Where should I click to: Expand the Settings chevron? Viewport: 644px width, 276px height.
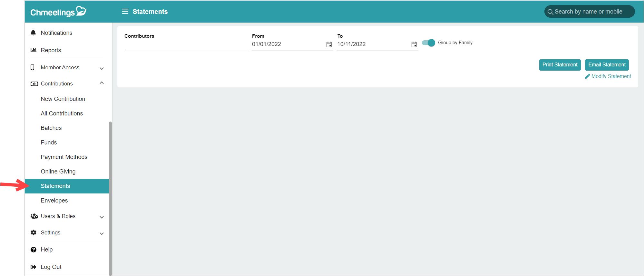point(102,233)
